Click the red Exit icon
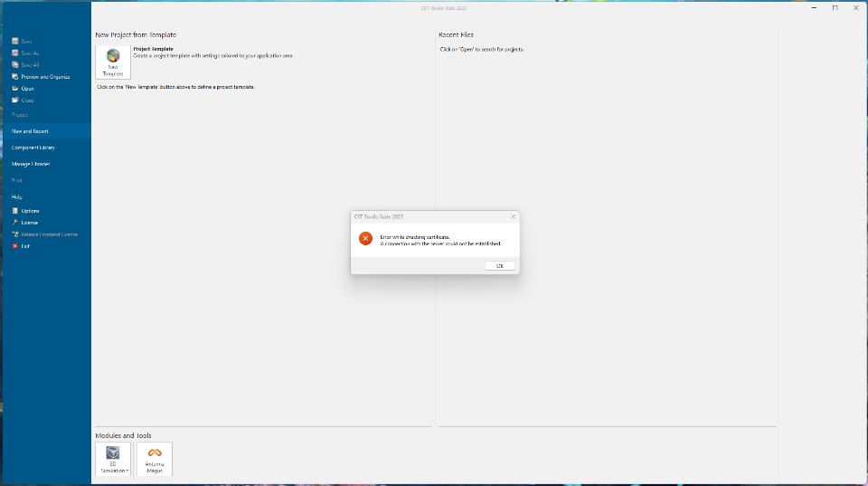The width and height of the screenshot is (868, 486). click(15, 246)
